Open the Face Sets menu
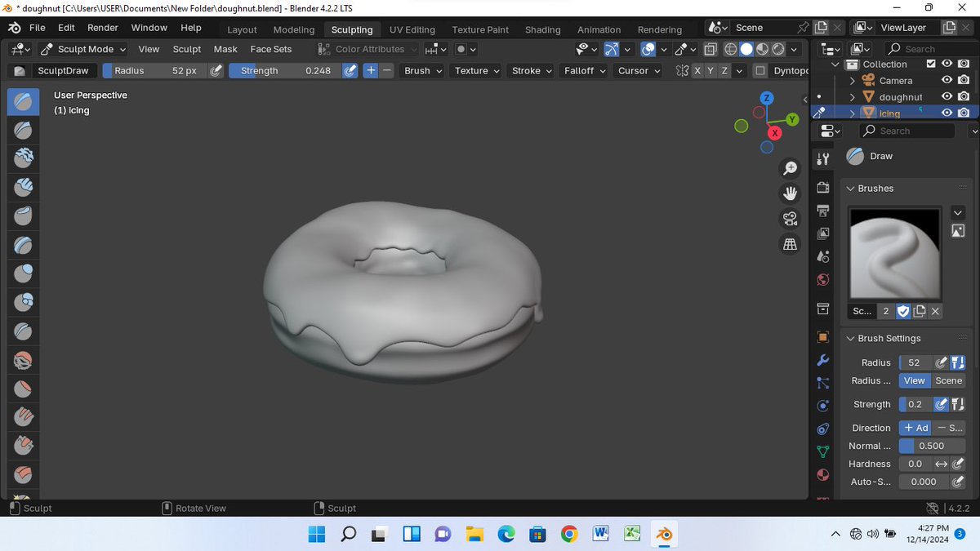The width and height of the screenshot is (980, 551). pos(271,49)
